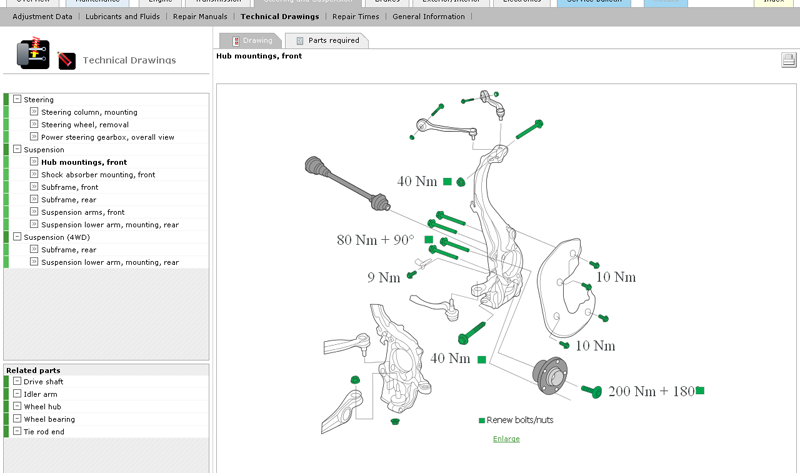Open Power steering gearbox, overall view

[x=108, y=137]
